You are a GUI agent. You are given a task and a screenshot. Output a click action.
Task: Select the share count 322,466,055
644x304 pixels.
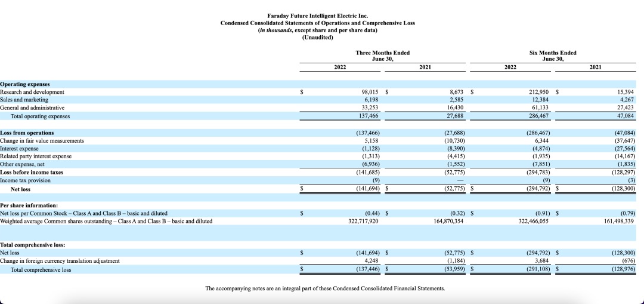pos(534,222)
